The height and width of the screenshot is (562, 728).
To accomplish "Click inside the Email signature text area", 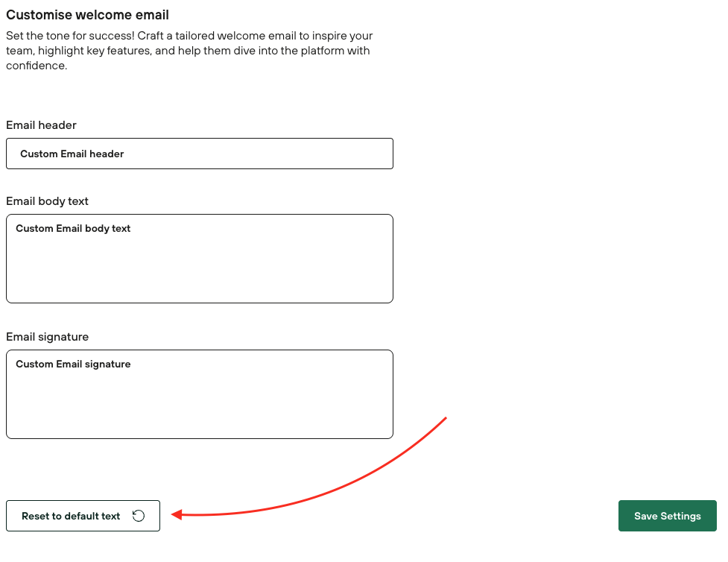I will [x=199, y=394].
